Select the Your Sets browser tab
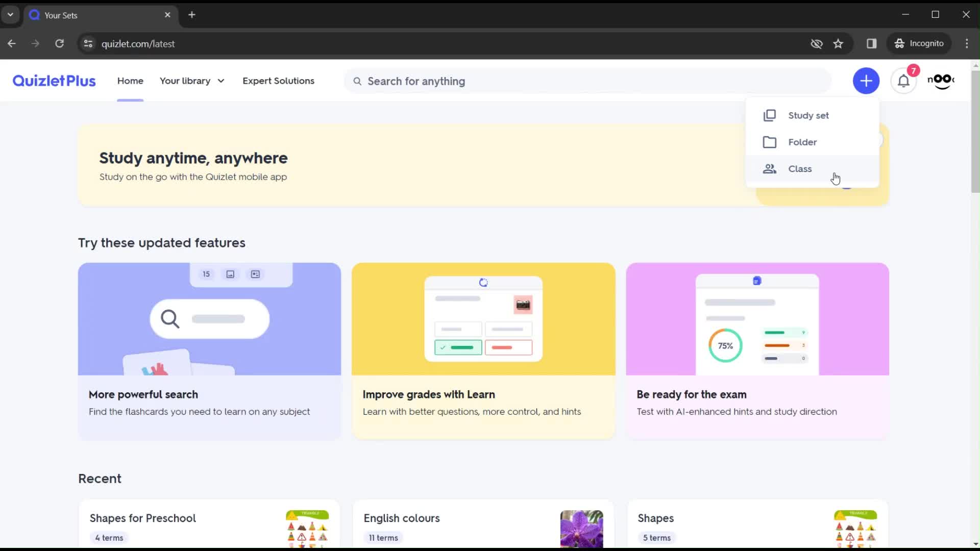 coord(101,15)
